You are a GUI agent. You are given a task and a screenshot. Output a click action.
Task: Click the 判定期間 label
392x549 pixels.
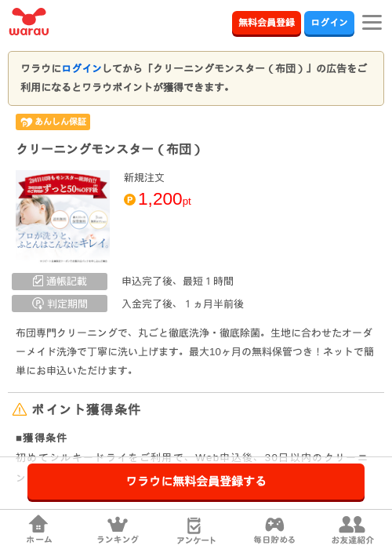(x=60, y=304)
